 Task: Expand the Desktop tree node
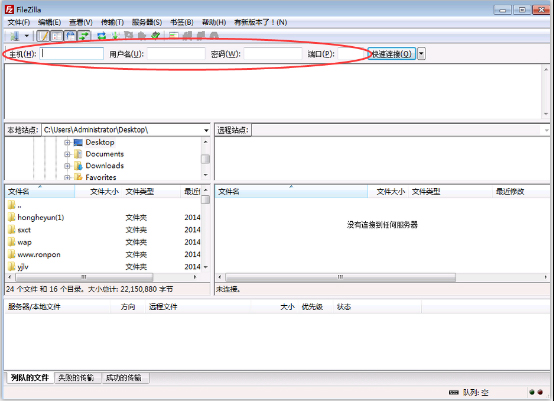click(67, 143)
